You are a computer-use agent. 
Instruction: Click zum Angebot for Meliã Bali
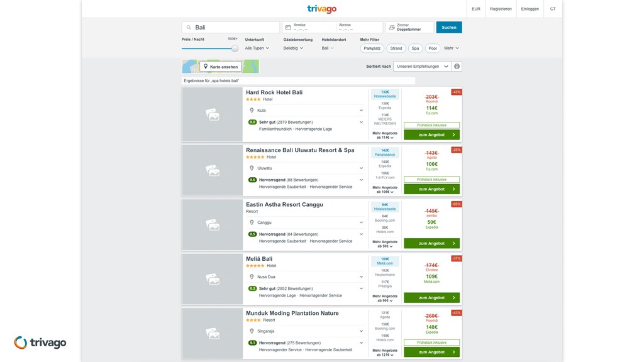pyautogui.click(x=431, y=298)
